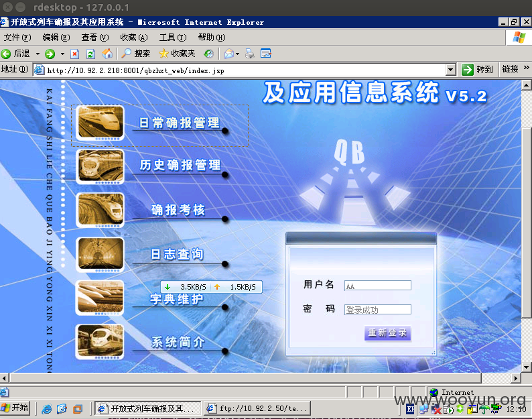This screenshot has height=419, width=532.
Task: Click the IE page icon in address bar
Action: [x=40, y=70]
